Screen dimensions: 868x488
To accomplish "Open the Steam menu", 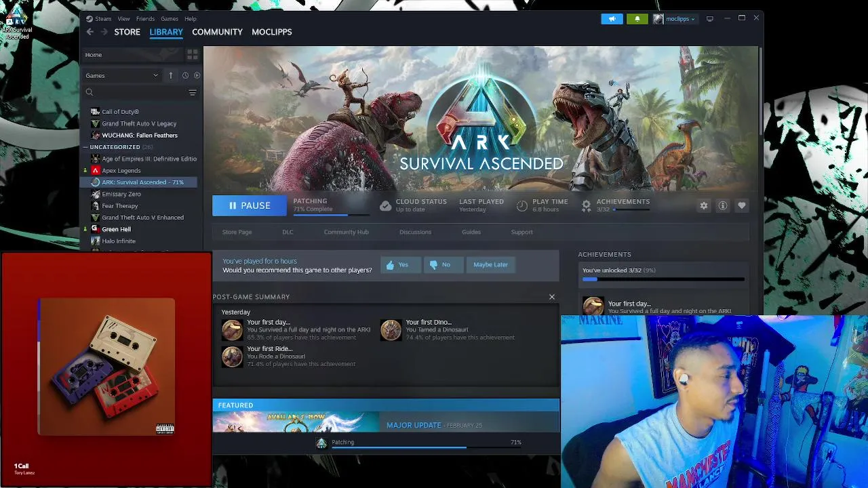I will [x=103, y=19].
